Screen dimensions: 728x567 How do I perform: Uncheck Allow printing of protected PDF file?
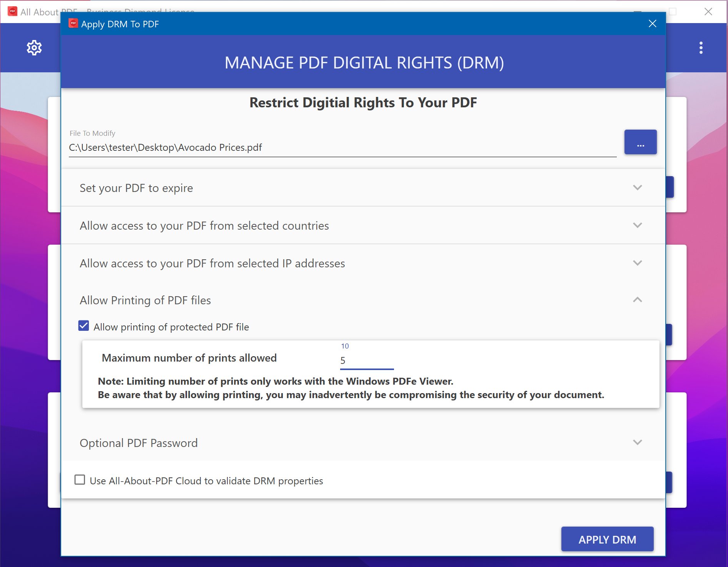(83, 326)
